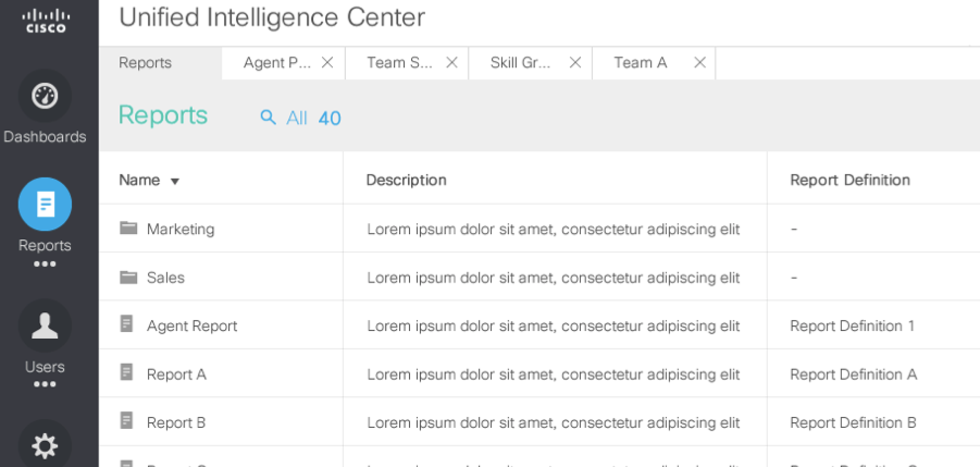
Task: Toggle Name column sort arrow
Action: click(x=175, y=181)
